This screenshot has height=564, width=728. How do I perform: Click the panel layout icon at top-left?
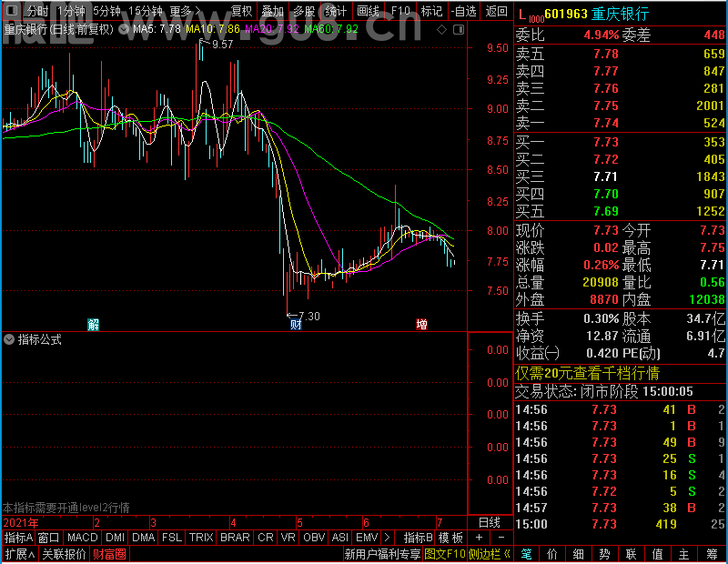(x=12, y=10)
